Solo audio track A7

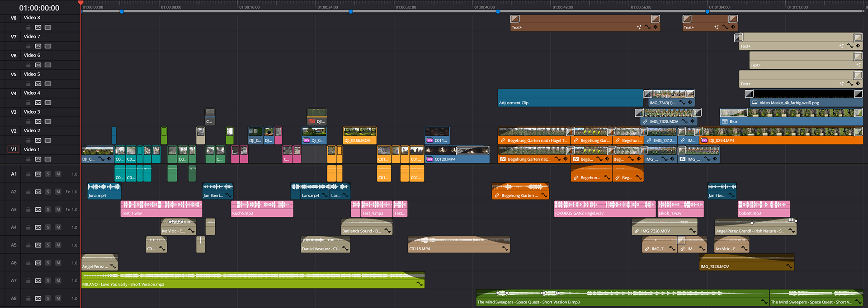(x=48, y=280)
